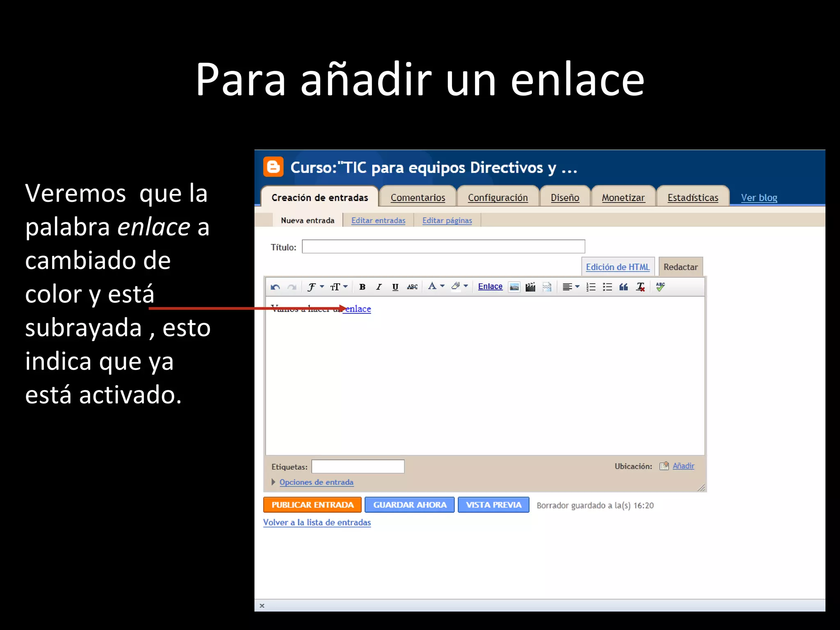Click Volver a la lista de entradas
Viewport: 840px width, 630px height.
click(x=317, y=522)
